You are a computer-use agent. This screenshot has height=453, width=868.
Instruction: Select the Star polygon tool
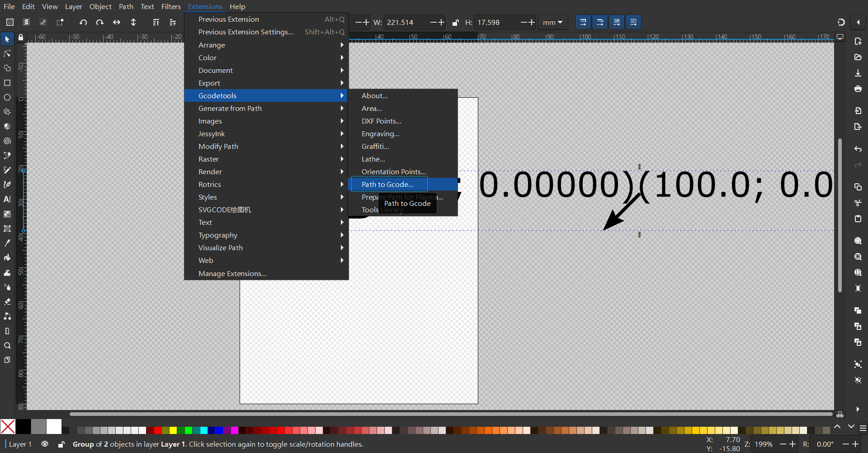coord(7,112)
